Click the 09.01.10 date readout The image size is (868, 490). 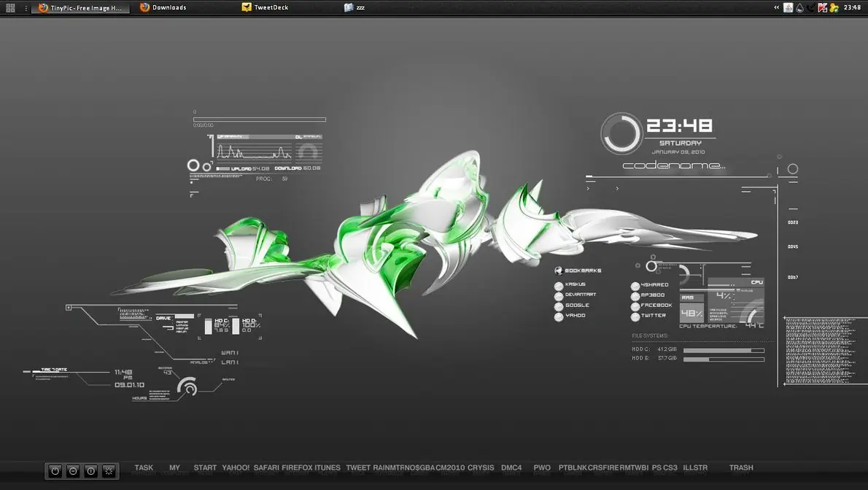tap(130, 385)
